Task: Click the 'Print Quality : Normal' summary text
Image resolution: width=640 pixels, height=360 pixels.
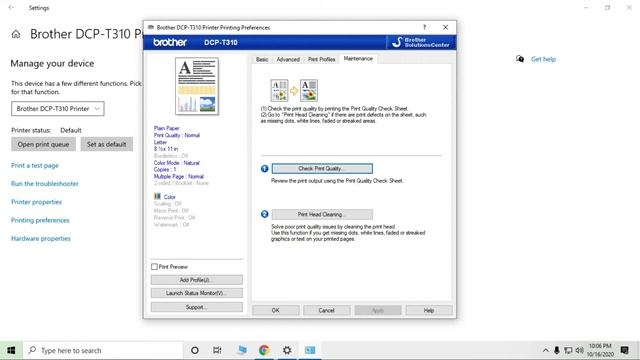Action: 177,135
